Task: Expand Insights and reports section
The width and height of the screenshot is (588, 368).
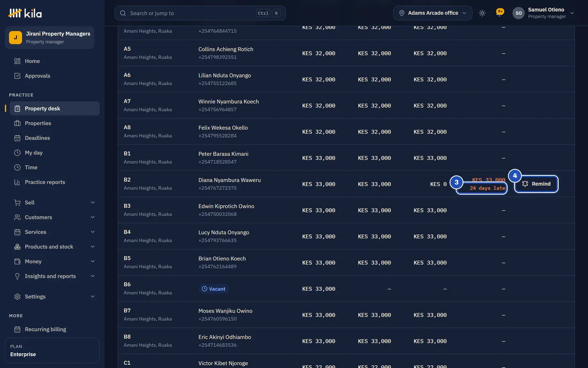Action: 55,276
